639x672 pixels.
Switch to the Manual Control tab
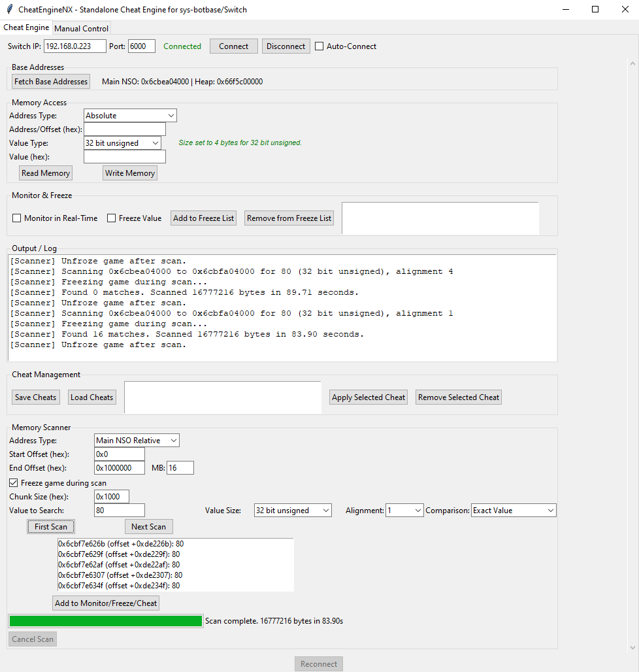pyautogui.click(x=82, y=28)
